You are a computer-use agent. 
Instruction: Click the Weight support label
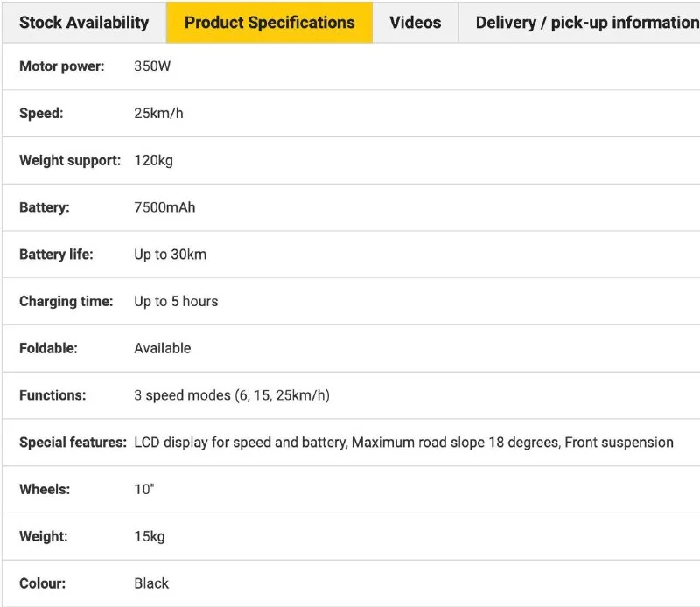[x=69, y=161]
